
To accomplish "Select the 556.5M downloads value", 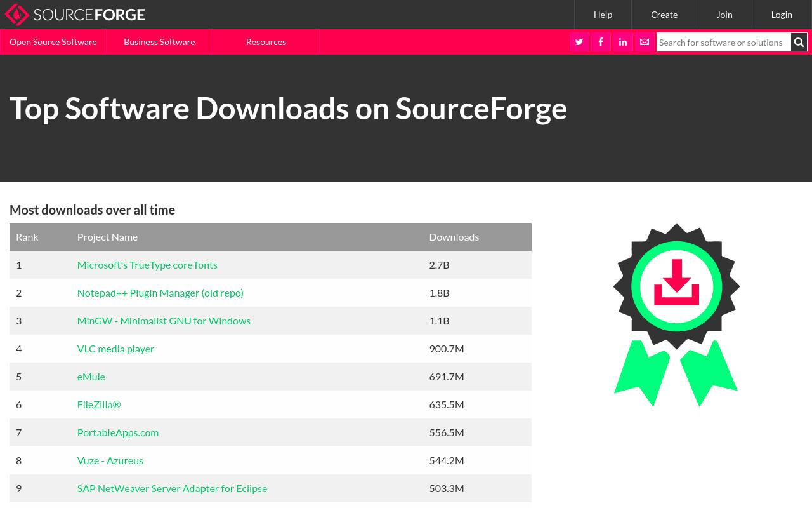I will (x=447, y=432).
